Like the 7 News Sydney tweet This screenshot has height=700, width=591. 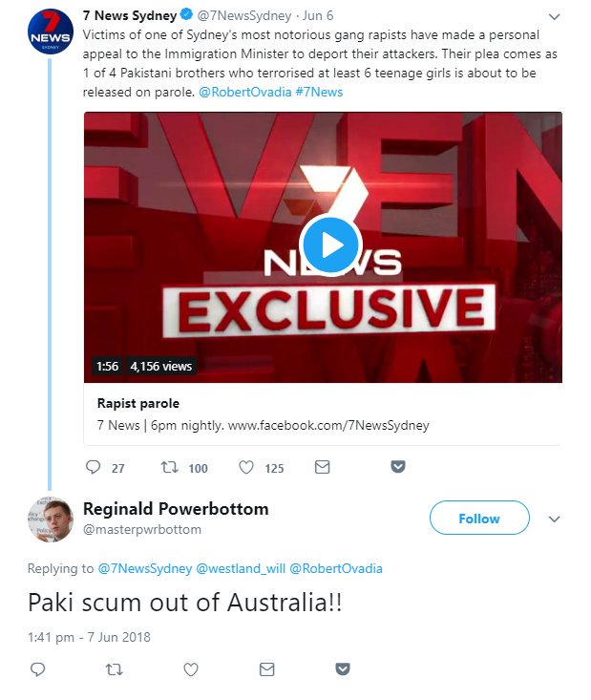pos(246,468)
